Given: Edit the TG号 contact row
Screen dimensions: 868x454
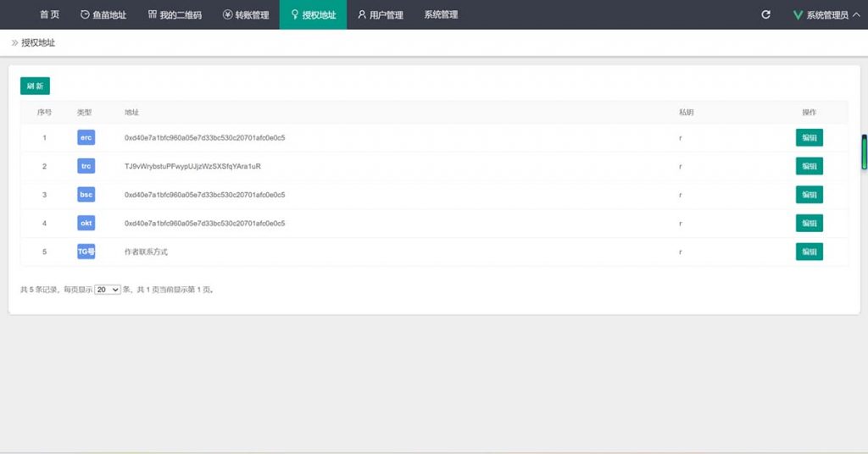Looking at the screenshot, I should [x=809, y=252].
